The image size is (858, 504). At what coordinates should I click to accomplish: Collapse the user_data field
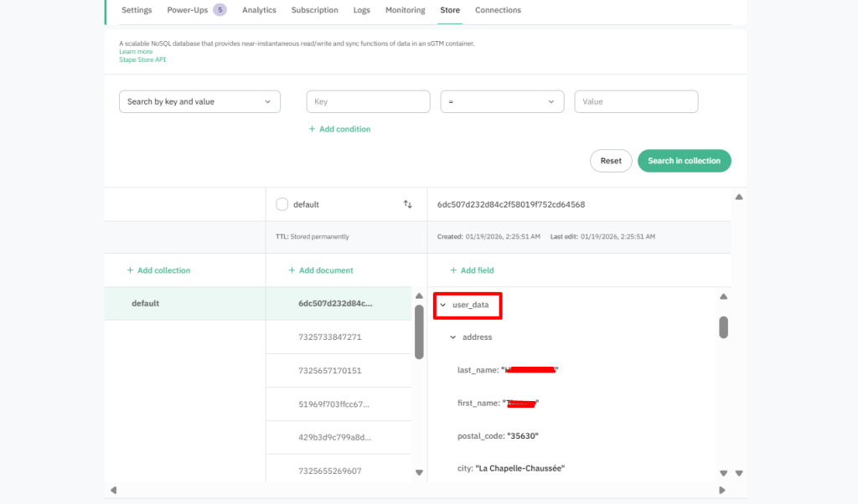(x=443, y=305)
